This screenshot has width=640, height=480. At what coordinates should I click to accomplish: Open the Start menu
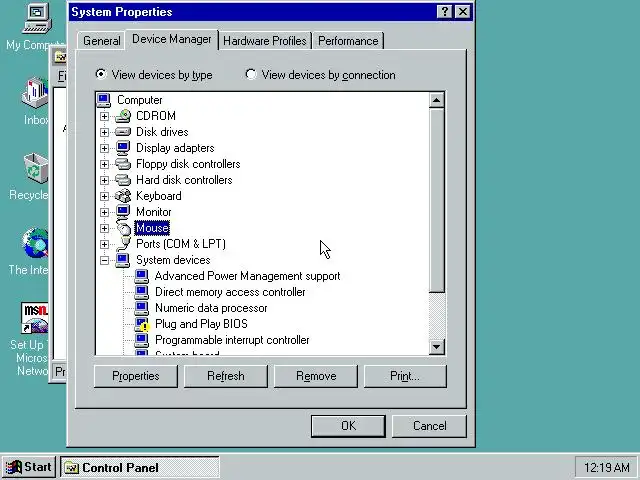coord(28,467)
